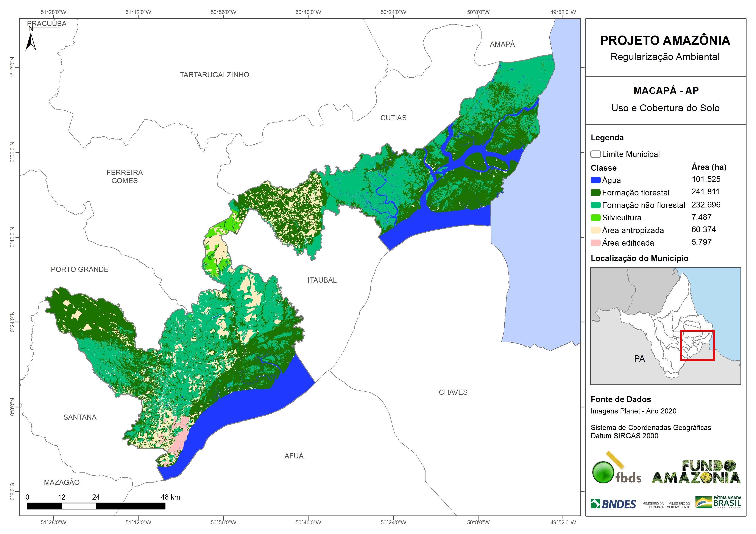This screenshot has width=756, height=534.
Task: Click the PA label in locator map
Action: tap(639, 359)
